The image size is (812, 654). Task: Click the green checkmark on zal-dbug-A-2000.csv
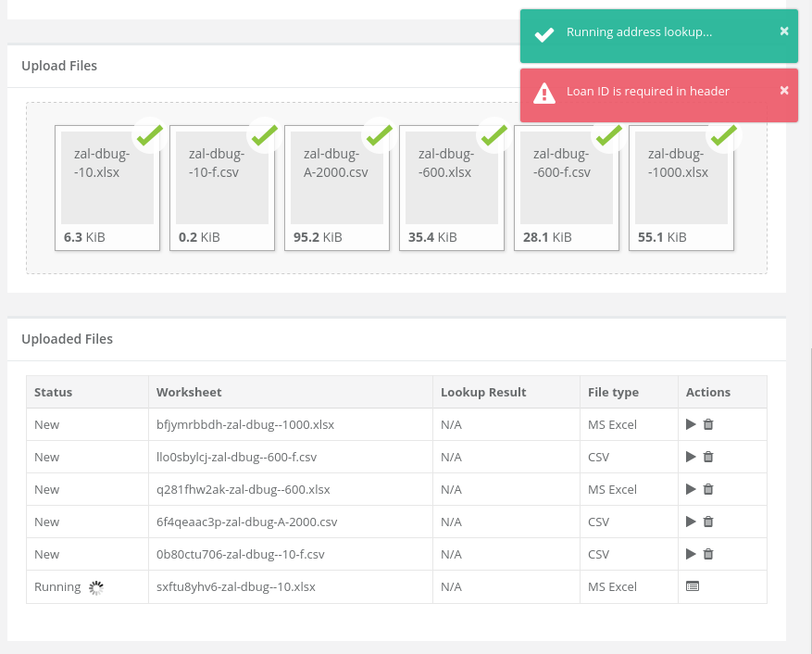click(x=379, y=135)
